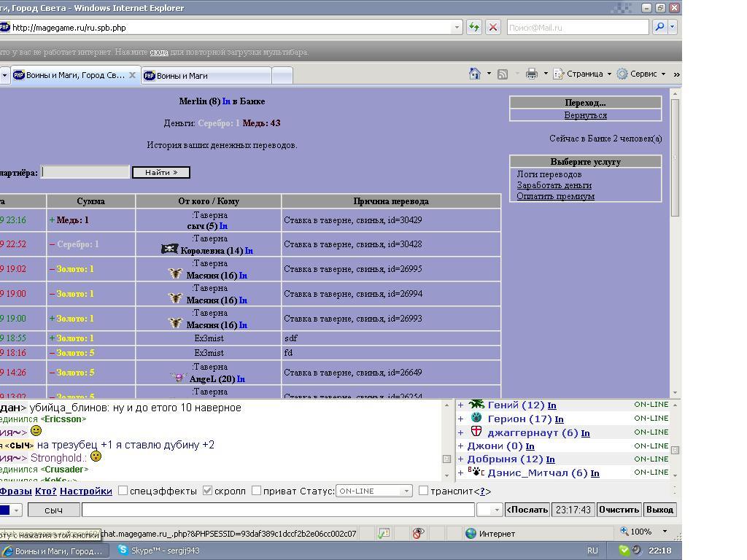
Task: Click the main page vertical scrollbar
Action: click(x=675, y=243)
